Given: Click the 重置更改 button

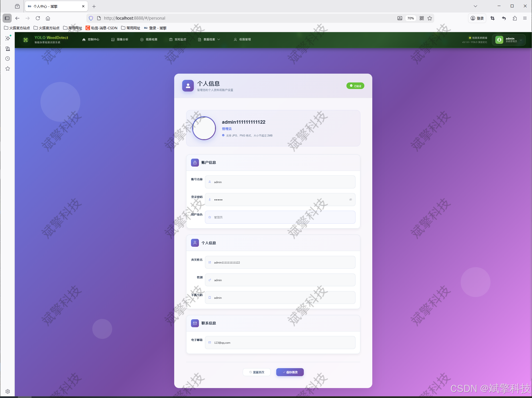Looking at the screenshot, I should pyautogui.click(x=257, y=372).
